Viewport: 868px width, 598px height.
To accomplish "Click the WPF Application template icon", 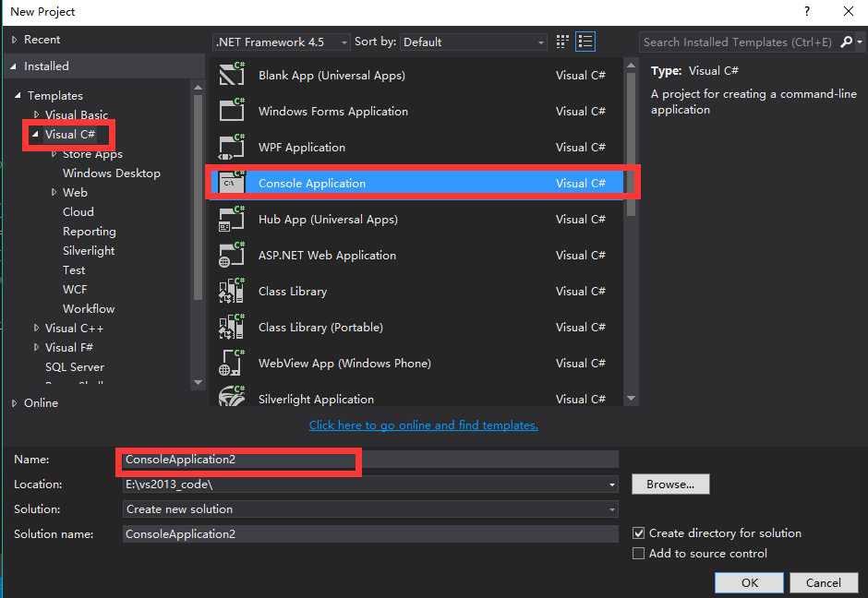I will pos(232,146).
